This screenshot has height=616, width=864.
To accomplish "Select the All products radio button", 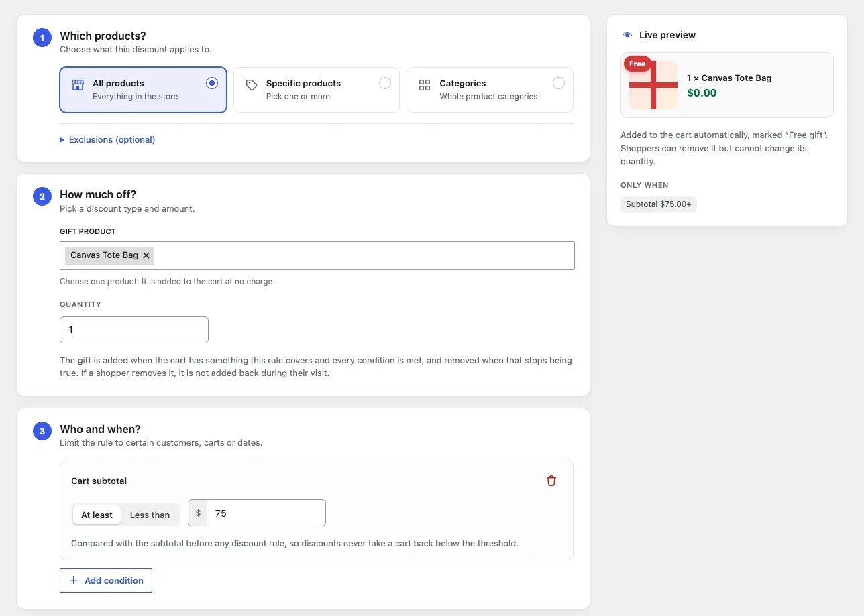I will click(212, 83).
